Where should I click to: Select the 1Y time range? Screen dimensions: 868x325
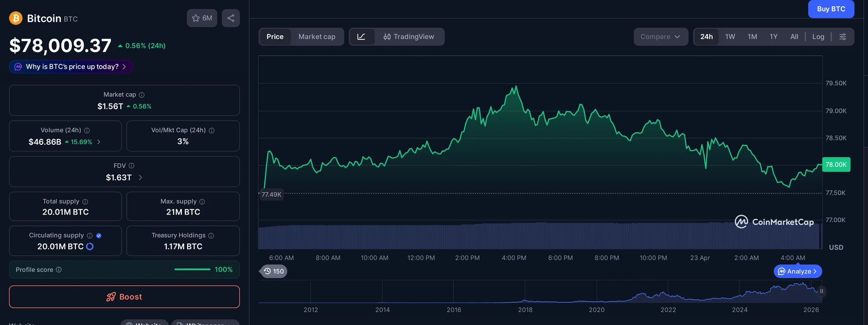[x=774, y=37]
